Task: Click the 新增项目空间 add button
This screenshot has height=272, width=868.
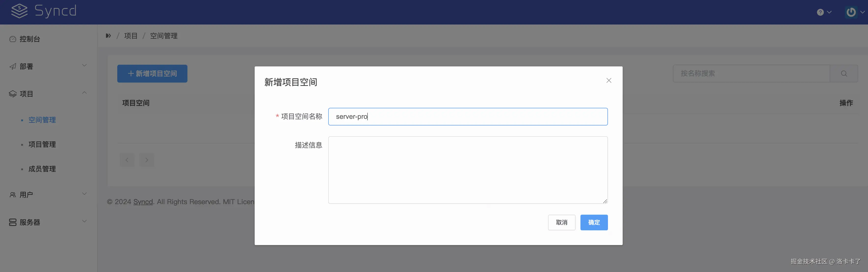Action: [152, 73]
